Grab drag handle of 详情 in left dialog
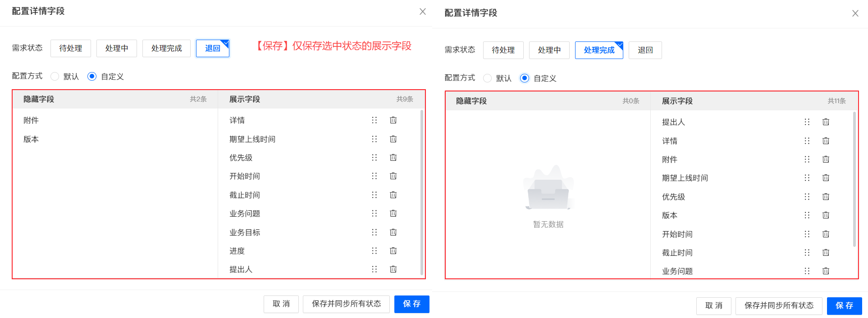The width and height of the screenshot is (868, 318). pos(374,120)
